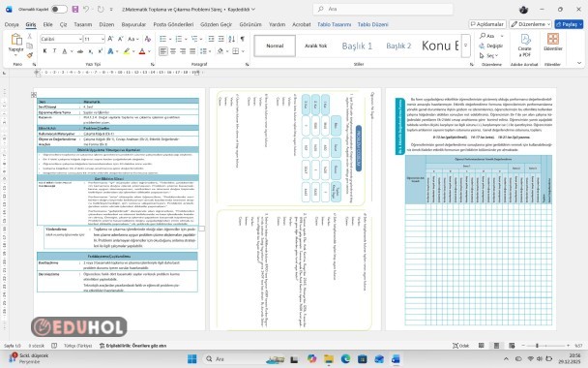Click the Increase Indent icon
Viewport: 588px width, 368px height.
pos(221,39)
